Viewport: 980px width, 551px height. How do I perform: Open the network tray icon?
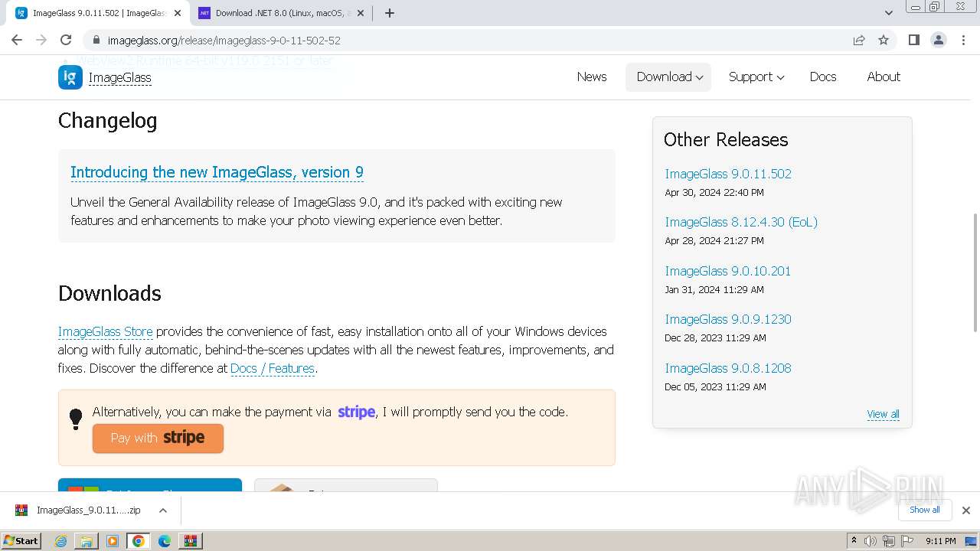coord(889,541)
